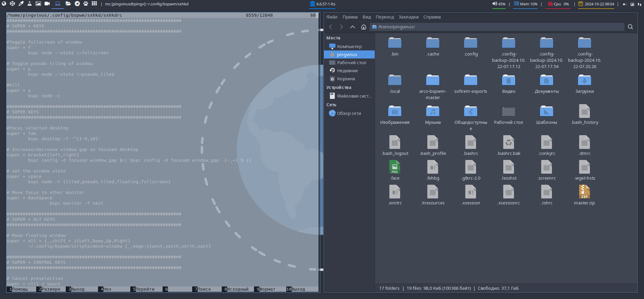Click the muted speaker tray icon
Image resolution: width=644 pixels, height=299 pixels.
coord(625,4)
